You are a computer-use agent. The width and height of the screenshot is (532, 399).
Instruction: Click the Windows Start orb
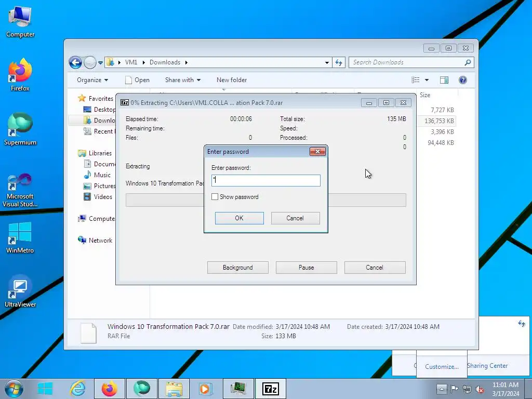pos(14,389)
